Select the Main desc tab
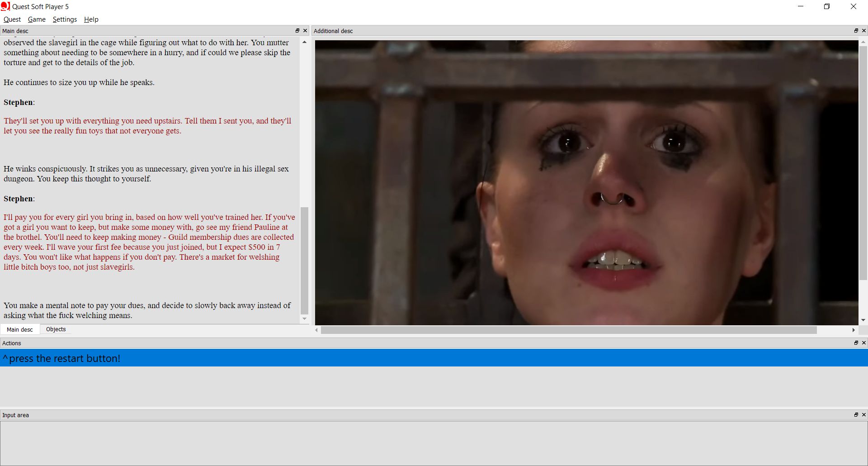The width and height of the screenshot is (868, 466). pos(19,329)
